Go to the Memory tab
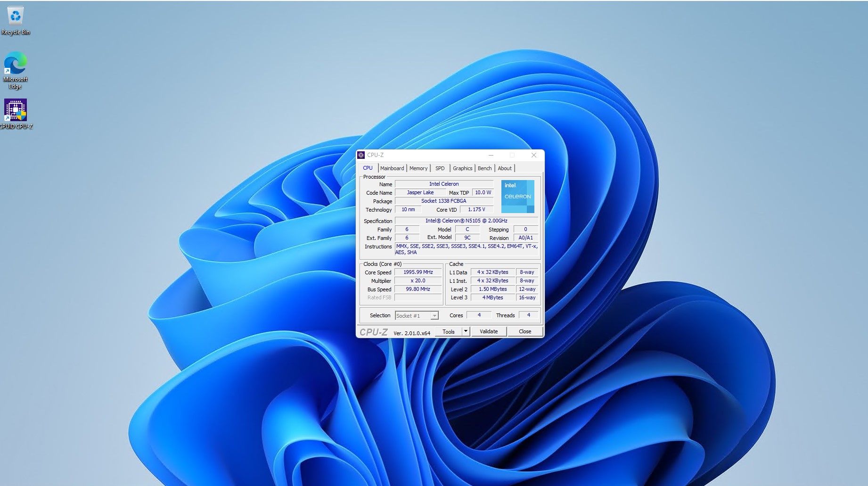The width and height of the screenshot is (868, 486). [x=418, y=168]
